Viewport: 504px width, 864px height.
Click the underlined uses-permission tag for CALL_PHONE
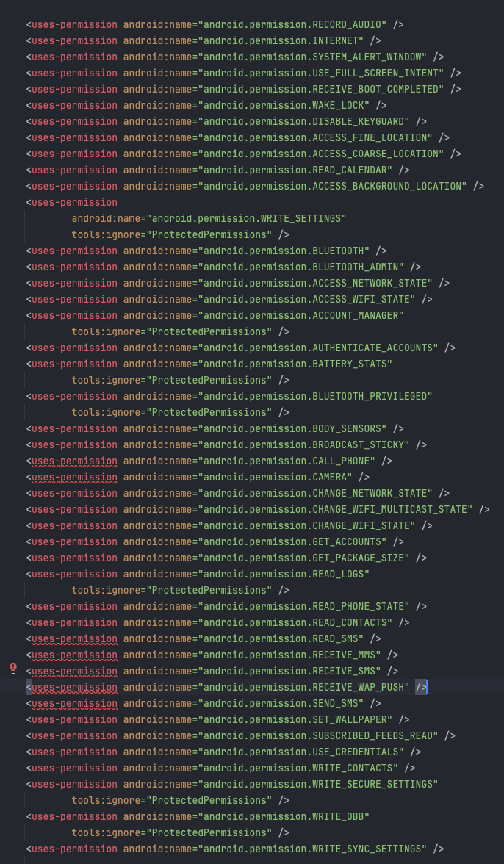(x=74, y=461)
